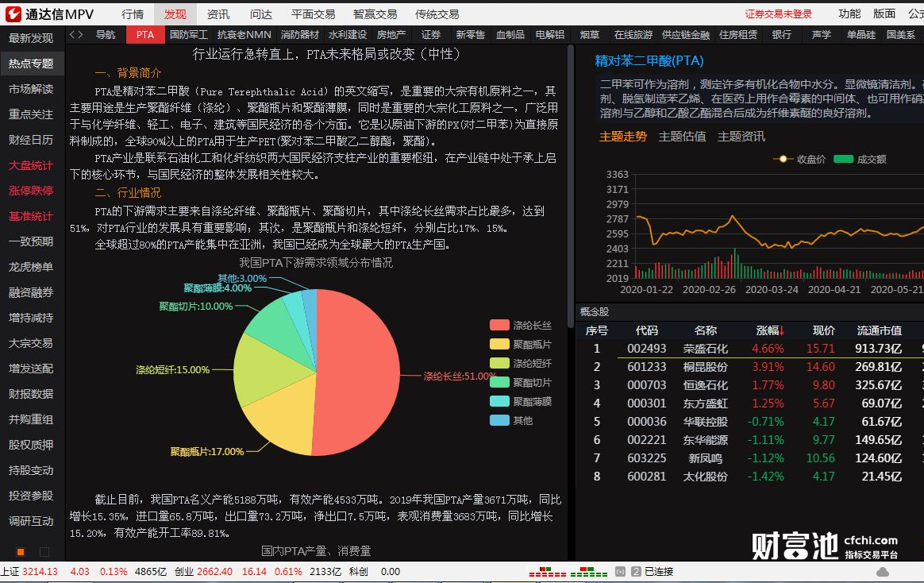Sort by 涨幅 column header arrow
The width and height of the screenshot is (924, 583).
[781, 330]
